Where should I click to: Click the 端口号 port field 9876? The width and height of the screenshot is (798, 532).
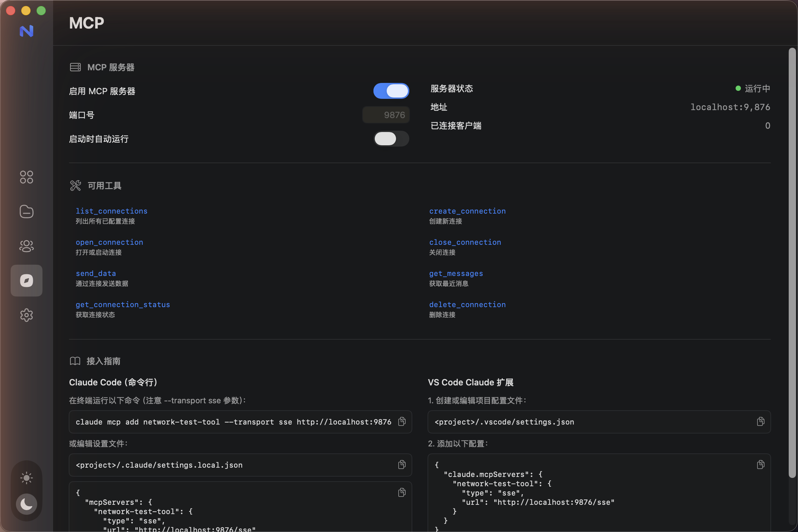(386, 115)
